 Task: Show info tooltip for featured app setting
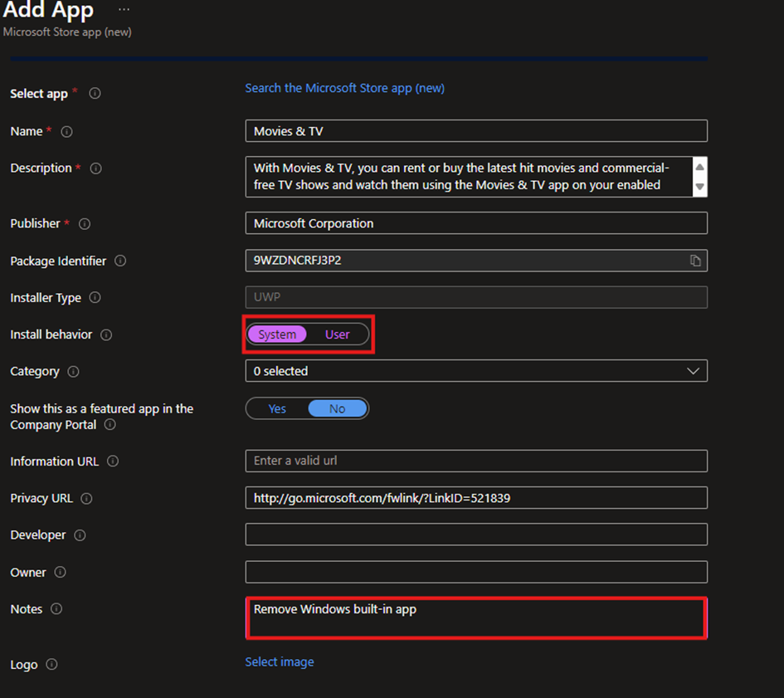(110, 425)
